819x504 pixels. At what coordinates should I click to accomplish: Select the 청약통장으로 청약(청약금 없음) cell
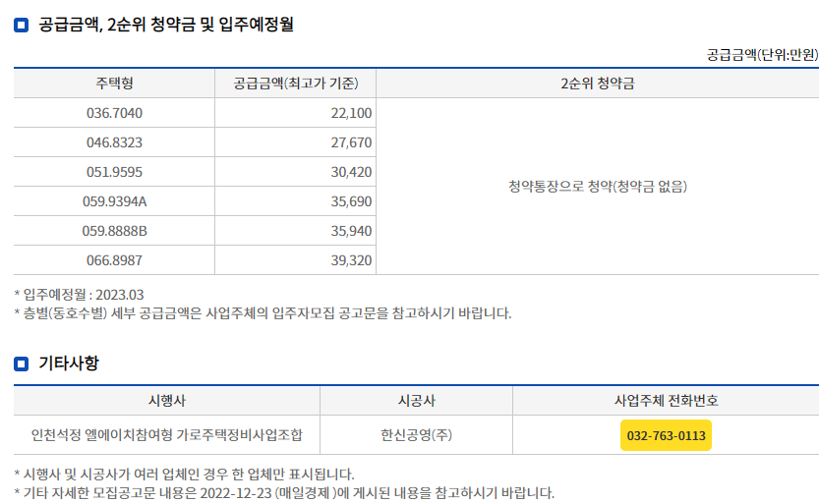click(598, 187)
